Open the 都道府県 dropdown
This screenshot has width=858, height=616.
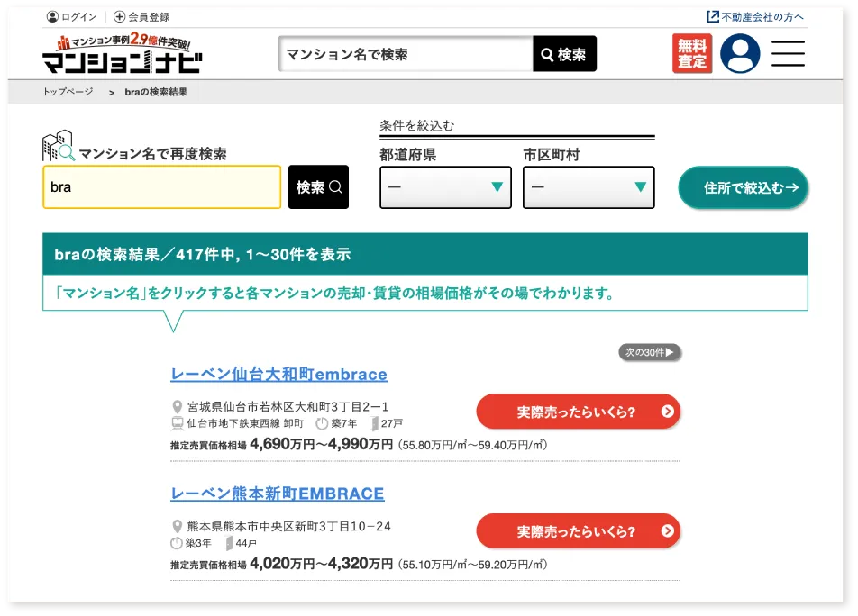tap(445, 187)
